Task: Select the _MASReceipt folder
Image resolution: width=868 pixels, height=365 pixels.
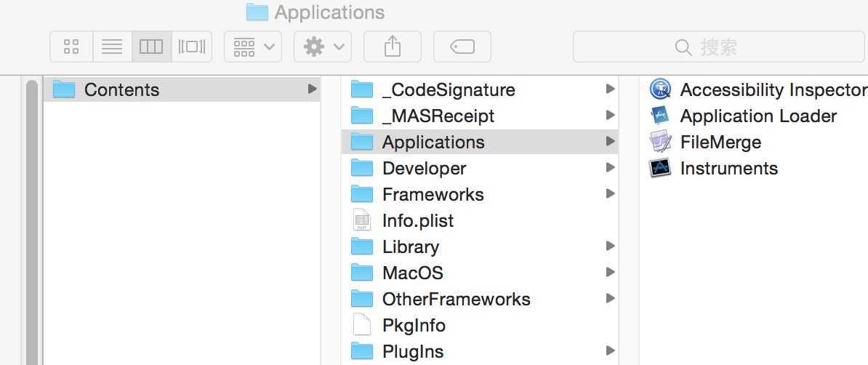Action: point(479,116)
